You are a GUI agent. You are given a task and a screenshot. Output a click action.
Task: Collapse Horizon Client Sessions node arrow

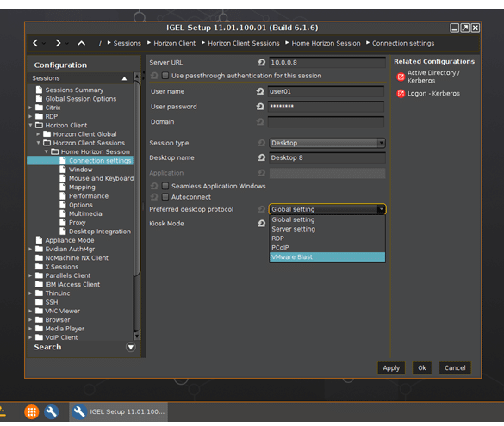(38, 143)
